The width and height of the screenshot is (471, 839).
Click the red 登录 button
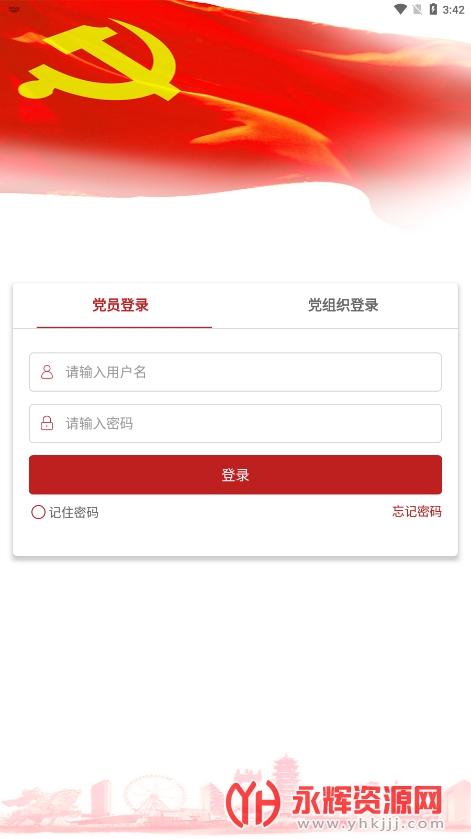pyautogui.click(x=236, y=475)
